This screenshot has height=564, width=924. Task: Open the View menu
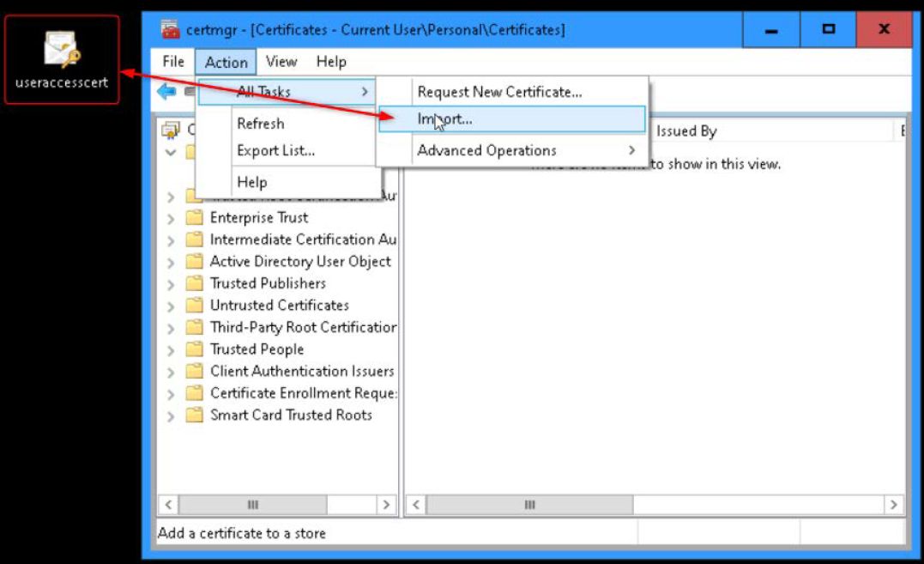tap(281, 62)
